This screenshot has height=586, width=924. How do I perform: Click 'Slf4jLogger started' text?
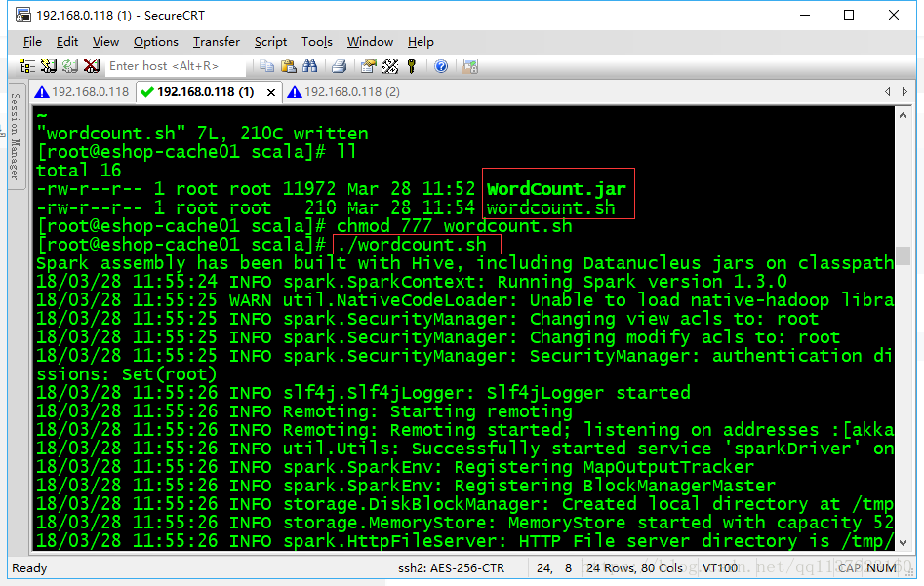pos(588,393)
